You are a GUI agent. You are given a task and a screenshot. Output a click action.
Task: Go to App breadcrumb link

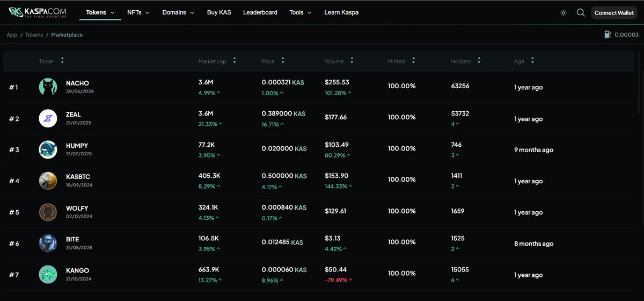tap(12, 34)
